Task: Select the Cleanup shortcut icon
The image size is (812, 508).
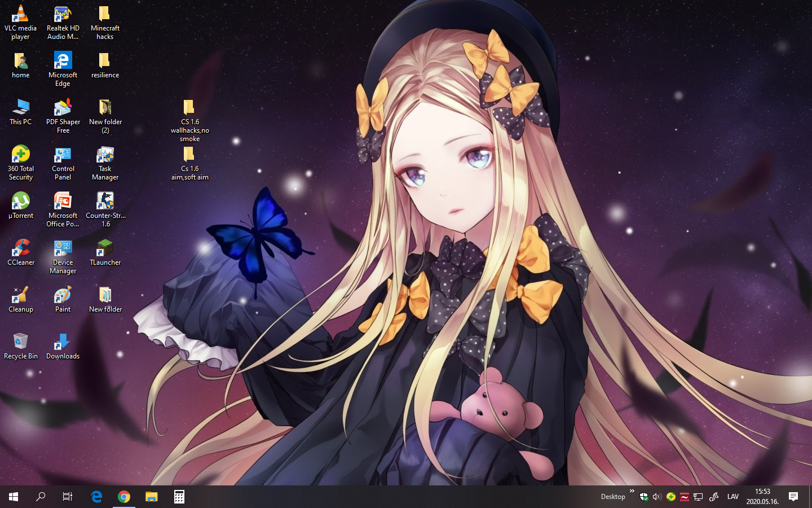Action: point(20,300)
